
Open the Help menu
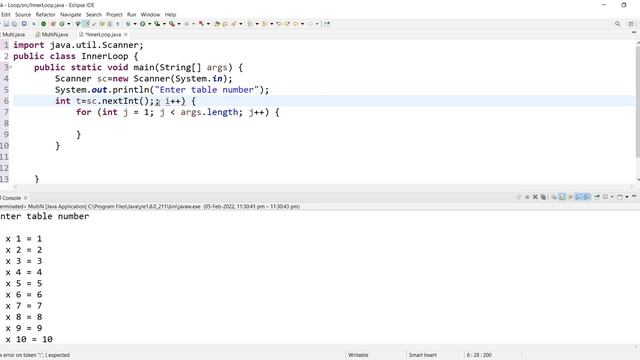170,14
